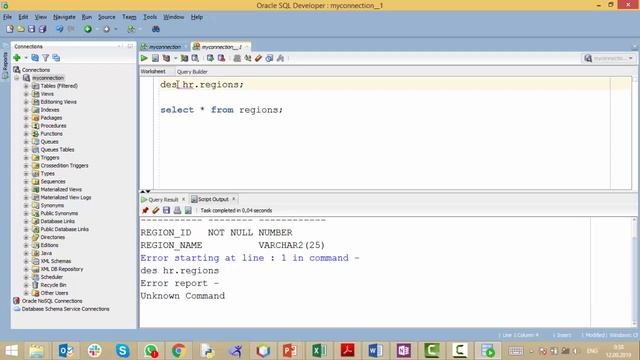Expand the Other Users node
The width and height of the screenshot is (640, 360).
coord(26,293)
